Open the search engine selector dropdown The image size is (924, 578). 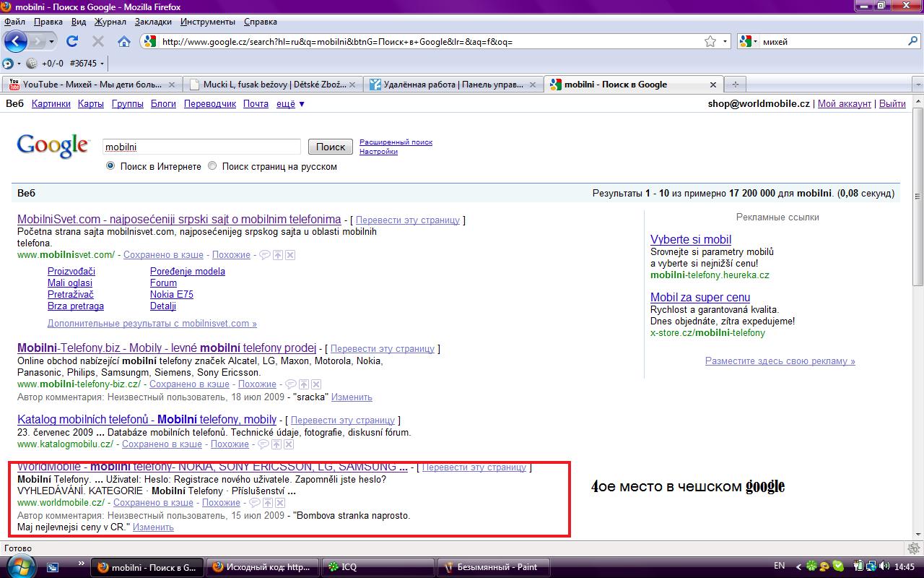(749, 41)
